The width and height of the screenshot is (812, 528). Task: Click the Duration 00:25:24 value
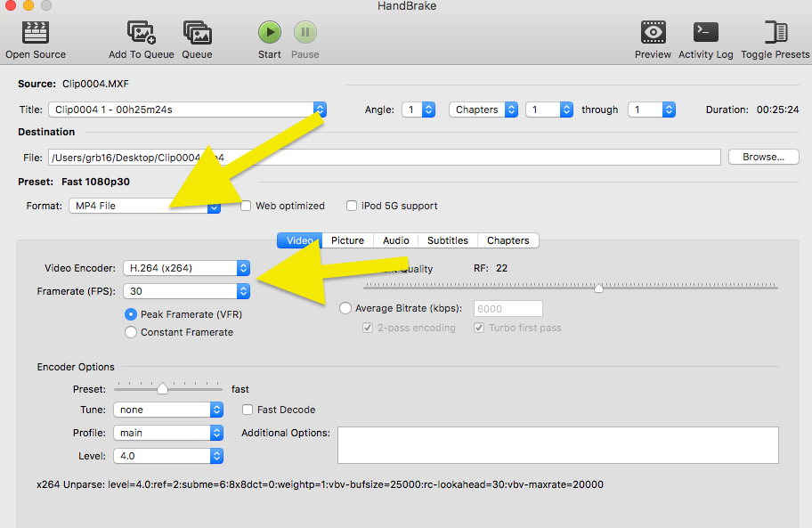point(777,110)
